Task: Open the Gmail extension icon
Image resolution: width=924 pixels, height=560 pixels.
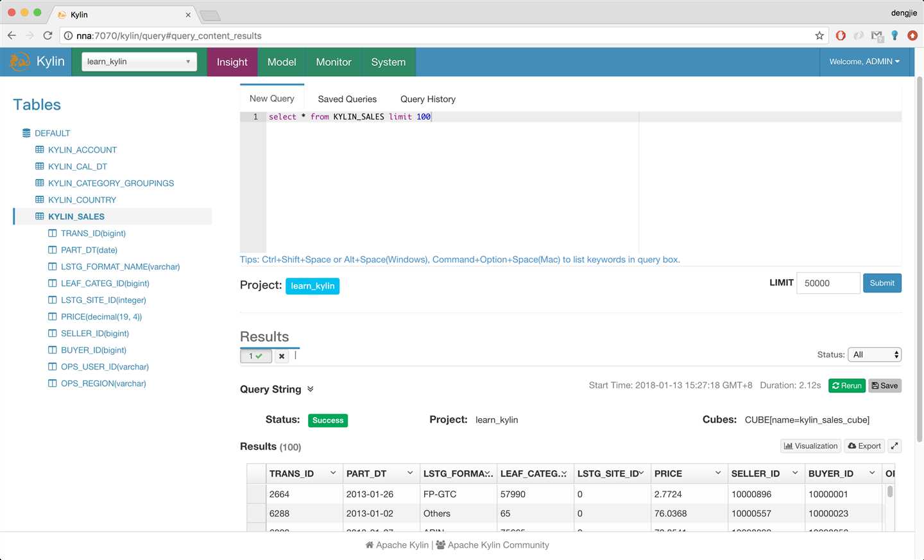Action: [877, 37]
